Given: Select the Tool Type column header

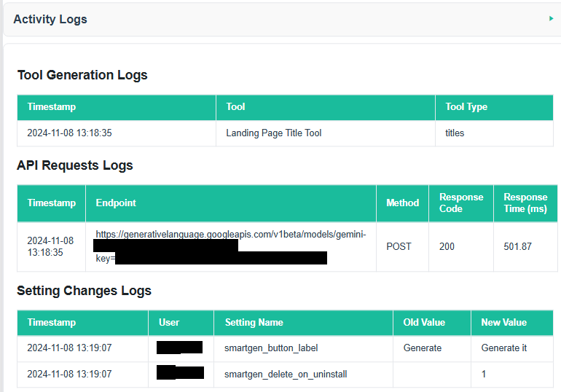Looking at the screenshot, I should [x=494, y=107].
